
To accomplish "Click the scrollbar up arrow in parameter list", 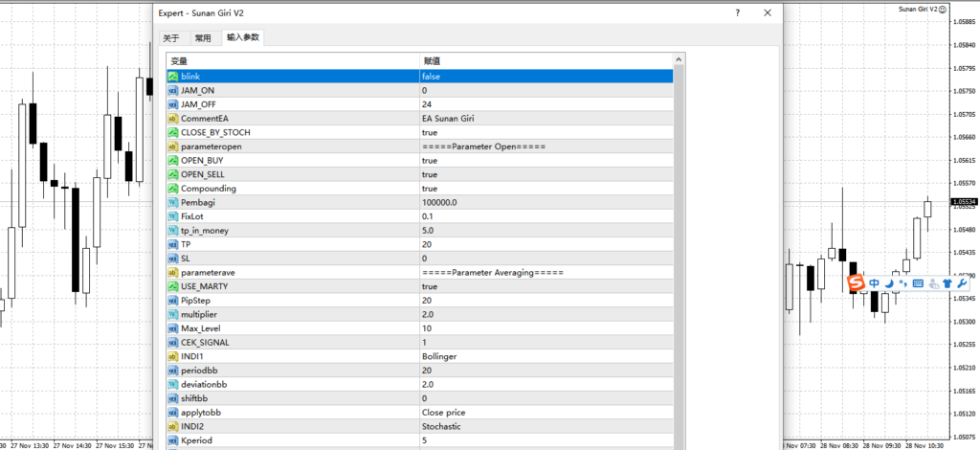I will [x=679, y=60].
